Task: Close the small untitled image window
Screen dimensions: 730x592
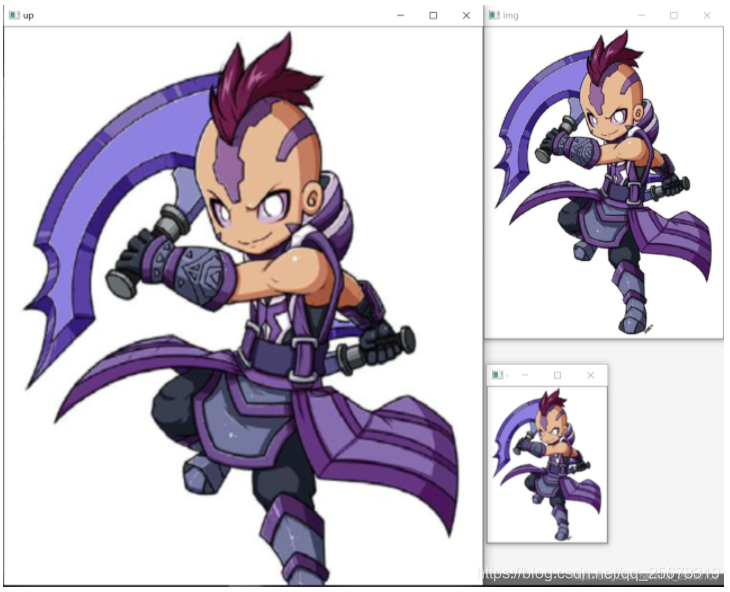Action: point(590,375)
